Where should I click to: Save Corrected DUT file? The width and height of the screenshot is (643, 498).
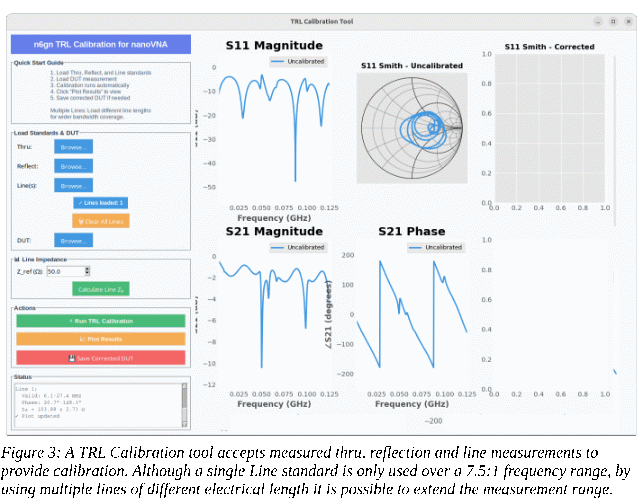100,358
